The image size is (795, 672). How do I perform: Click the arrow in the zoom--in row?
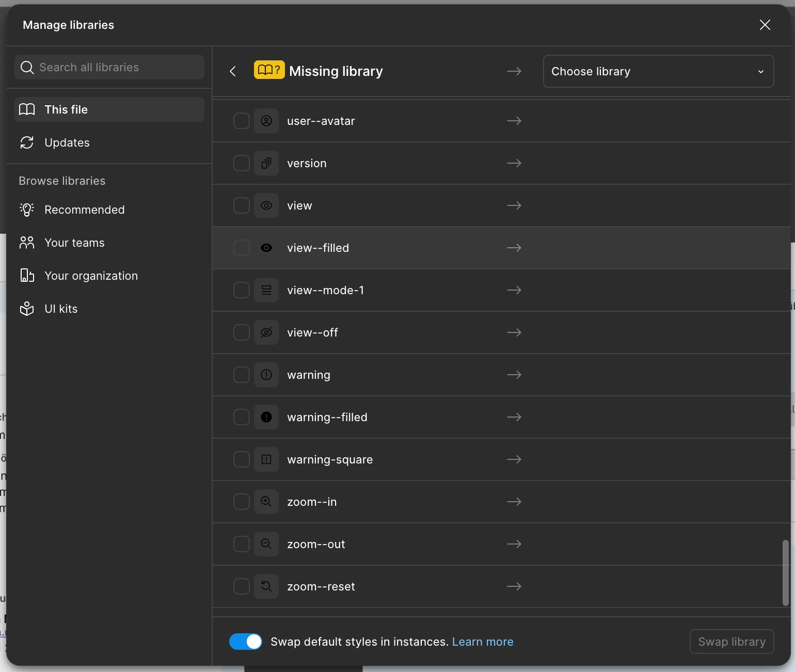514,502
